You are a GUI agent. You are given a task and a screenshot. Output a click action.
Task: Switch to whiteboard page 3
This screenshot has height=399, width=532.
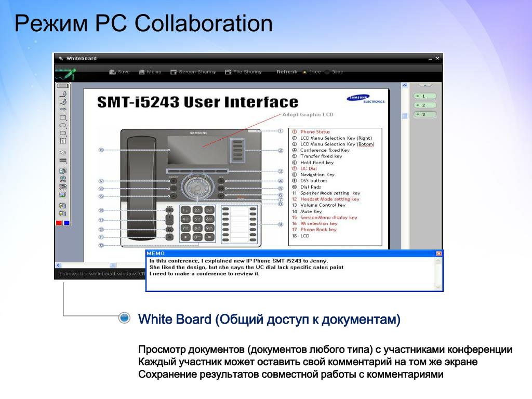click(425, 114)
